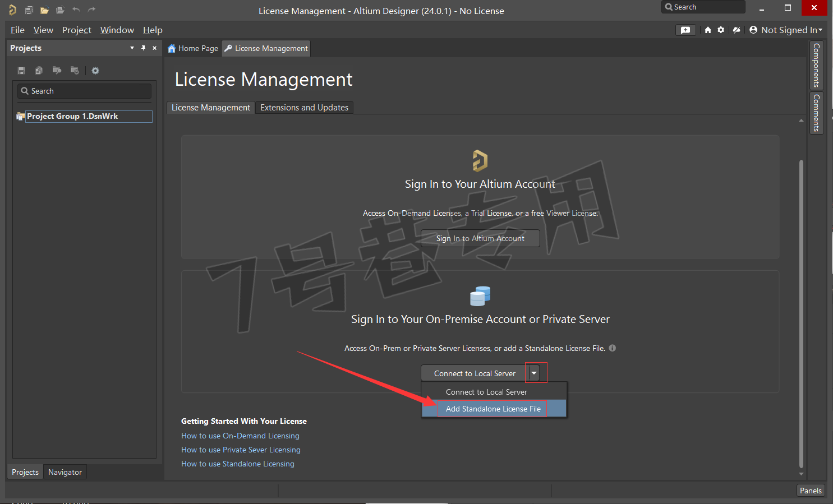Viewport: 833px width, 504px height.
Task: Open How to use On-Demand Licensing link
Action: click(x=240, y=436)
